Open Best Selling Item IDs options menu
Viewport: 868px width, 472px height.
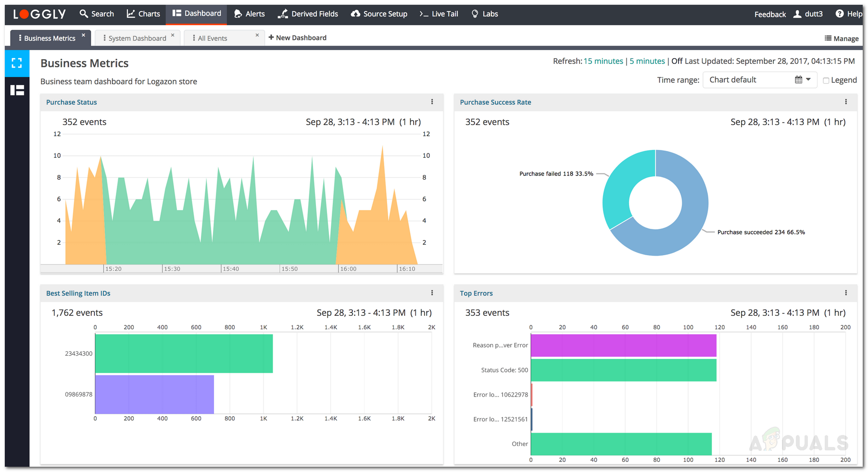[432, 293]
